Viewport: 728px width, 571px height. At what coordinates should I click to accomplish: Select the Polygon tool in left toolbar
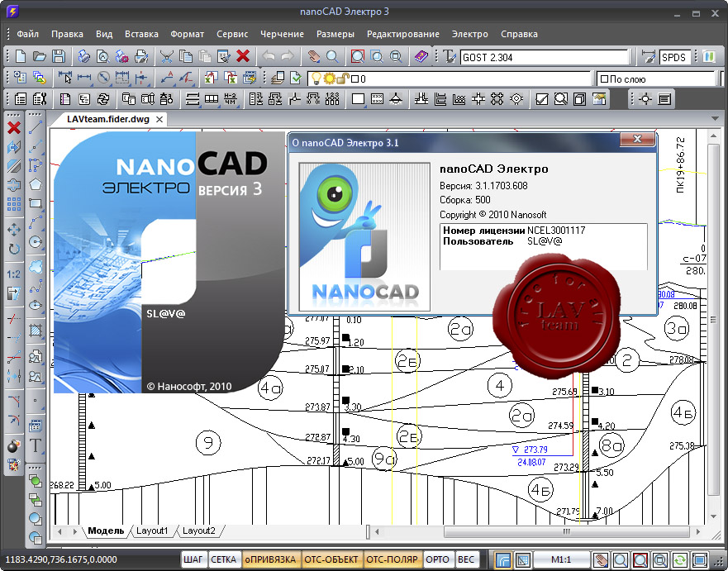point(36,184)
